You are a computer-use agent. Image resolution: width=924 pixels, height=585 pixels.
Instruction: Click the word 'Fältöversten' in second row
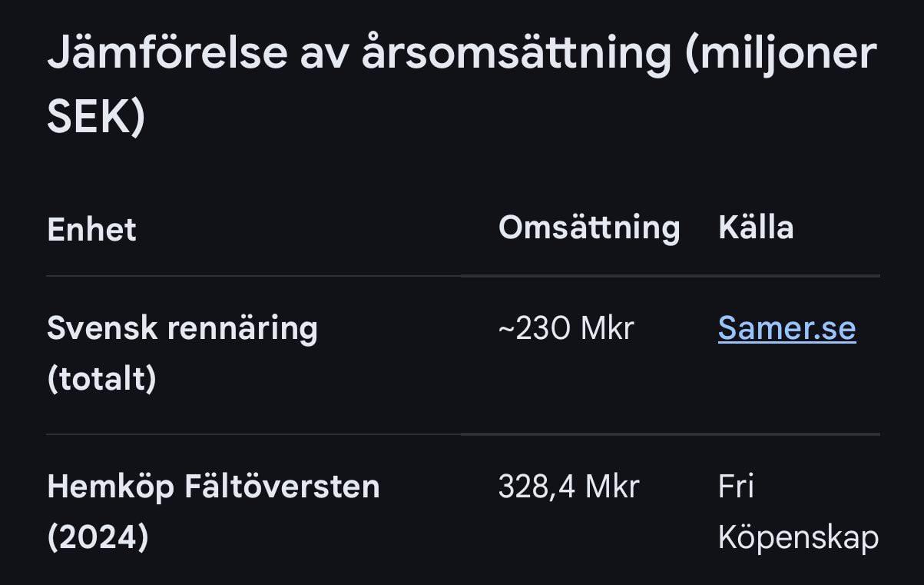[x=283, y=487]
